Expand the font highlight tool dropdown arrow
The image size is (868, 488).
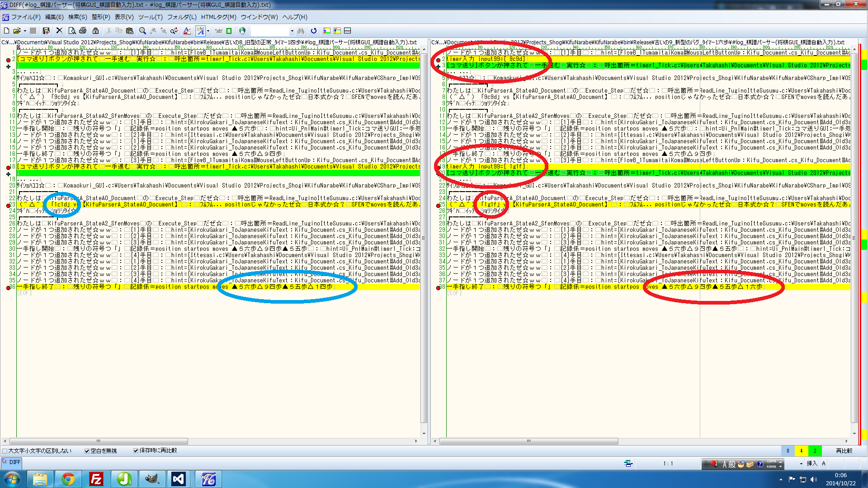click(x=208, y=31)
